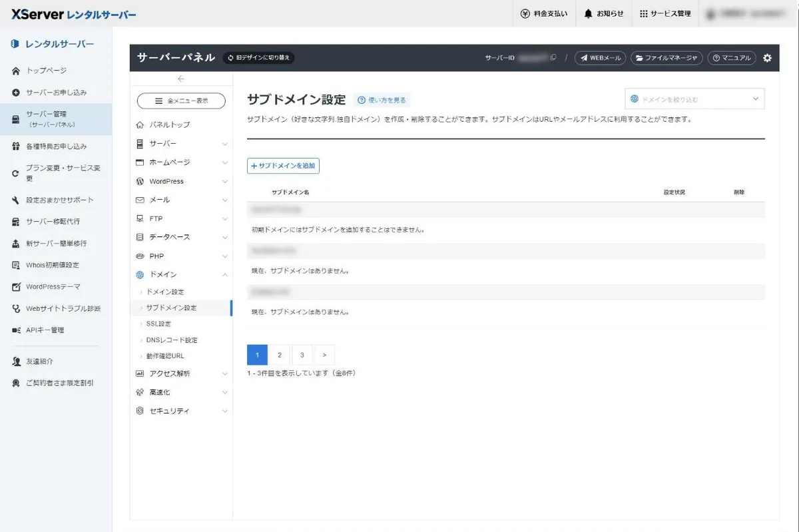799x532 pixels.
Task: Open SSL設定 submenu item
Action: click(x=158, y=324)
